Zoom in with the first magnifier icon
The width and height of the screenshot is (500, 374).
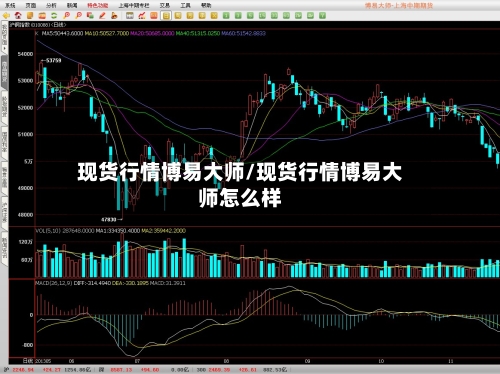click(66, 15)
